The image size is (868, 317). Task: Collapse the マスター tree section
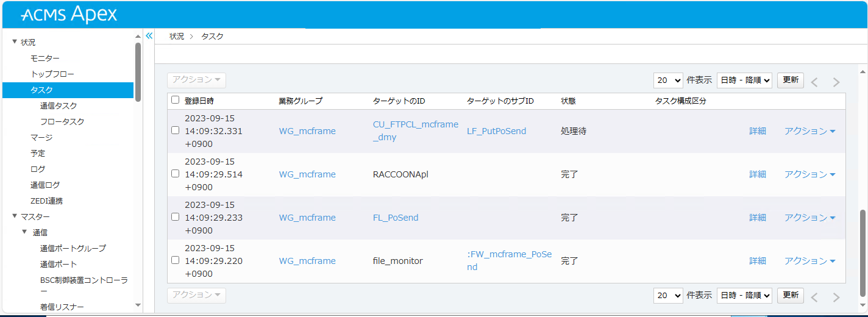15,216
